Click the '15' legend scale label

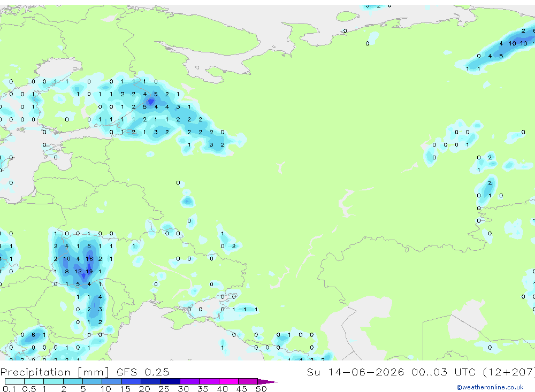pos(125,389)
